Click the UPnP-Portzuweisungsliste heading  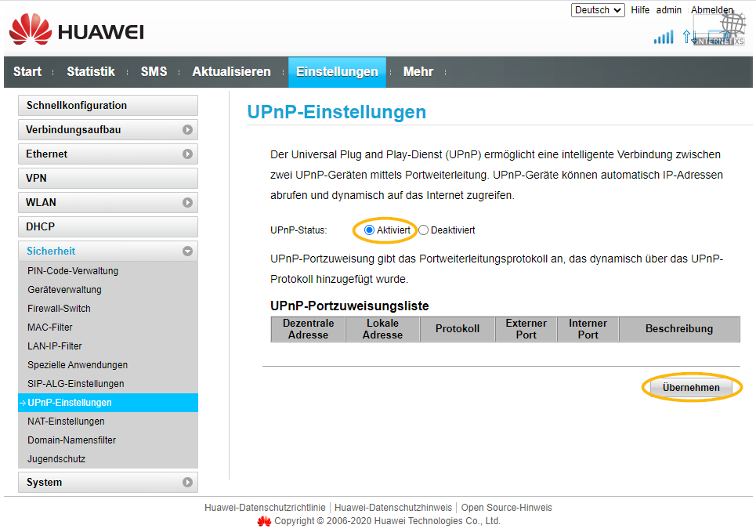point(349,306)
